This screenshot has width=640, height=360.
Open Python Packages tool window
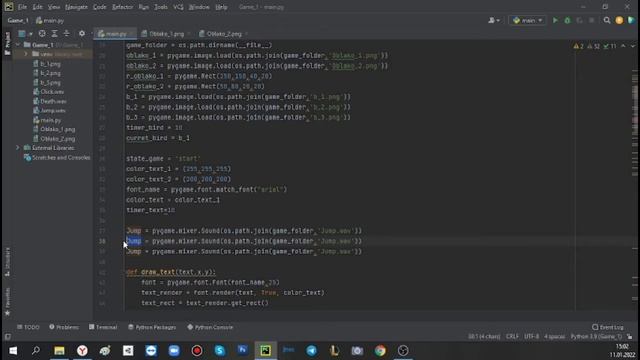coord(152,327)
